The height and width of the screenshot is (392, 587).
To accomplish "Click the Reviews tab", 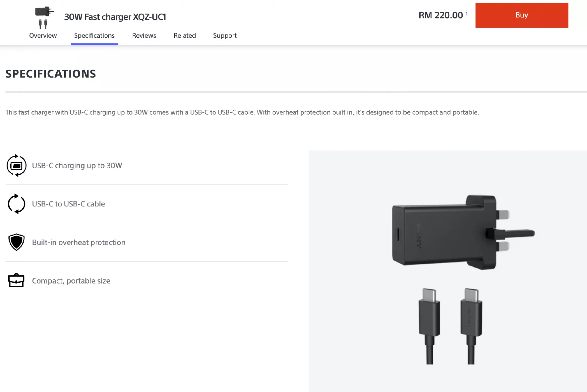I will coord(144,35).
